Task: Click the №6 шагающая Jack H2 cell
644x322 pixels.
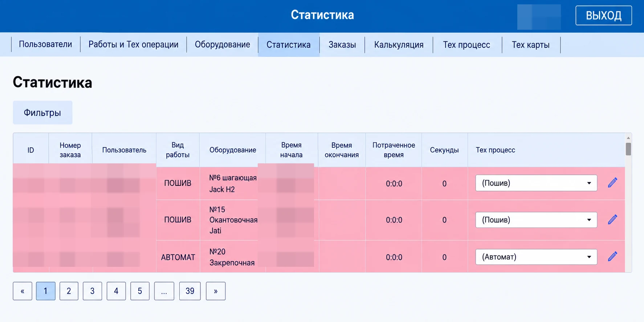Action: (x=233, y=183)
